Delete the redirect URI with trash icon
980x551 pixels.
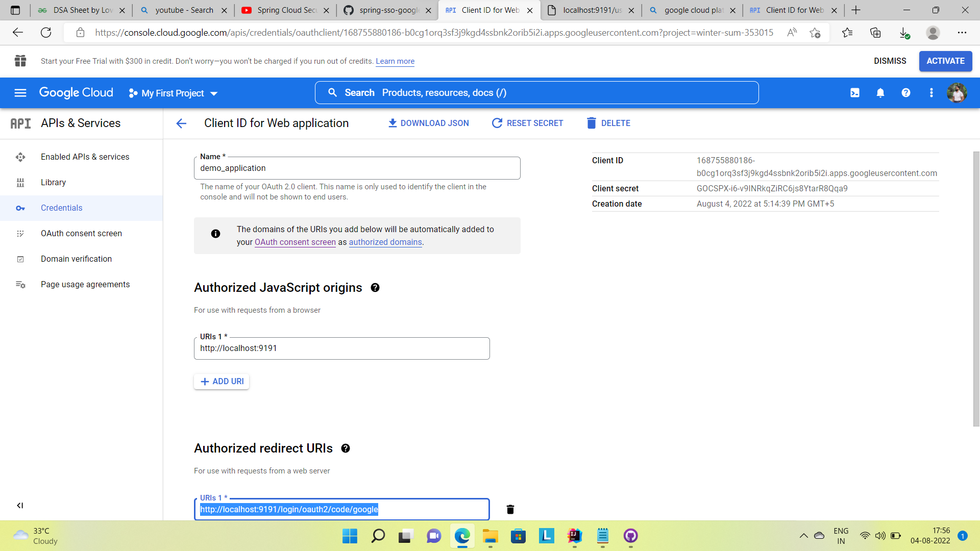coord(510,509)
